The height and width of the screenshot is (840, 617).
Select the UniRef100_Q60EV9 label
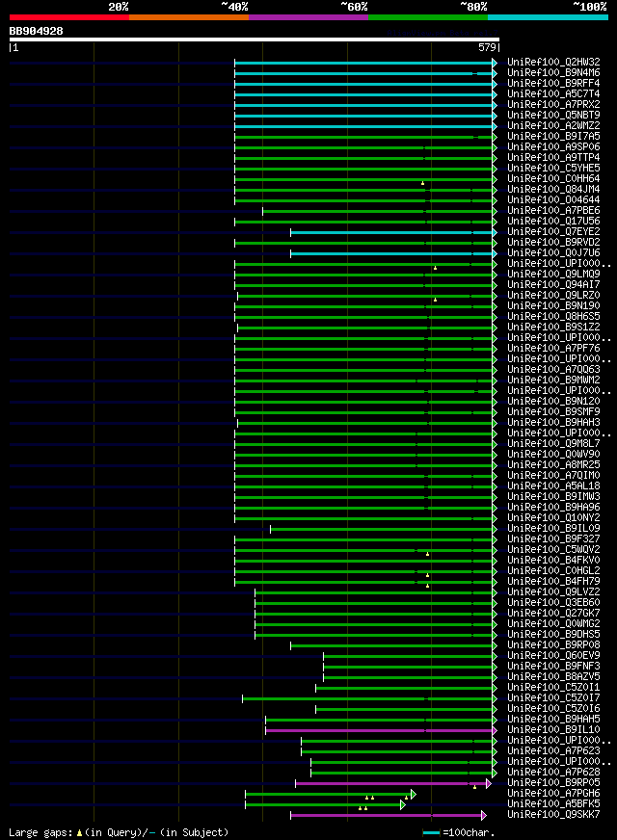(553, 656)
